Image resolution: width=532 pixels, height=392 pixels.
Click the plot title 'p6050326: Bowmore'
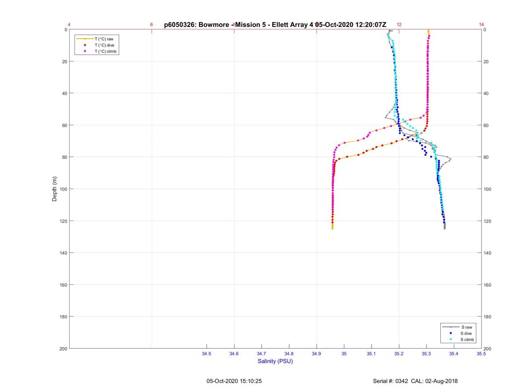click(197, 25)
